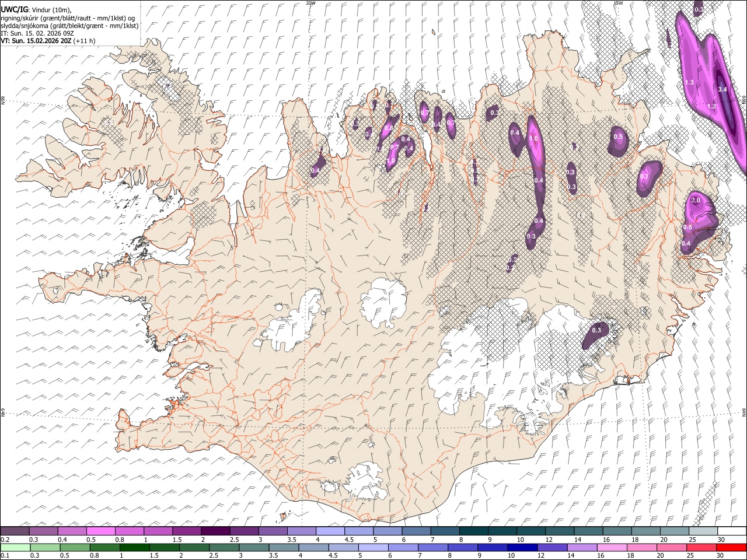Image resolution: width=747 pixels, height=560 pixels.
Task: Click the 'rigning/skúrir' legend description line
Action: coord(68,18)
